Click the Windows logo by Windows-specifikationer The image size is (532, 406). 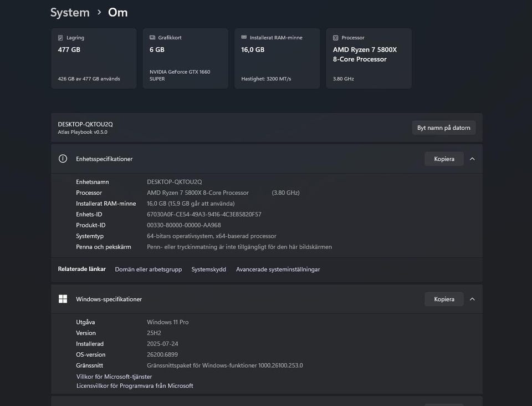tap(63, 299)
